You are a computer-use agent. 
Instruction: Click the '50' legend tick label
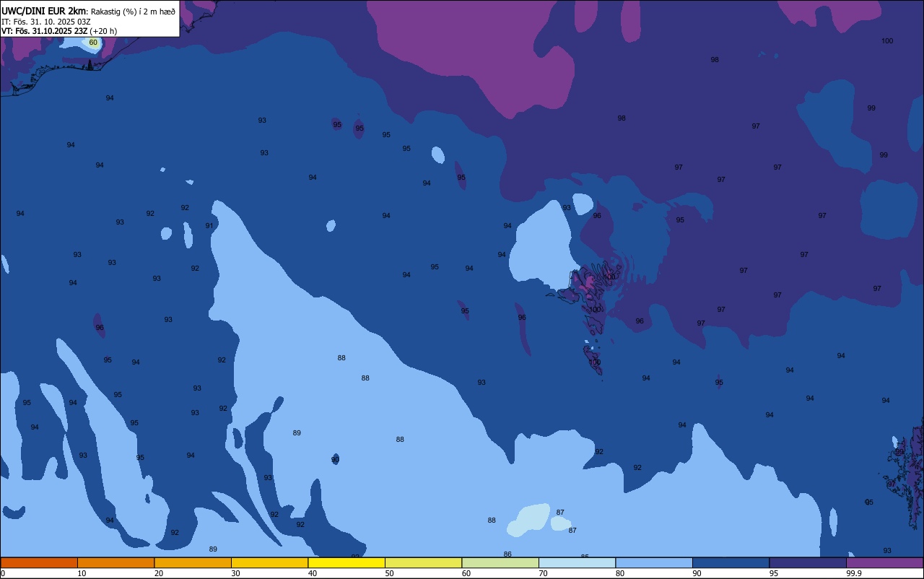(x=389, y=573)
